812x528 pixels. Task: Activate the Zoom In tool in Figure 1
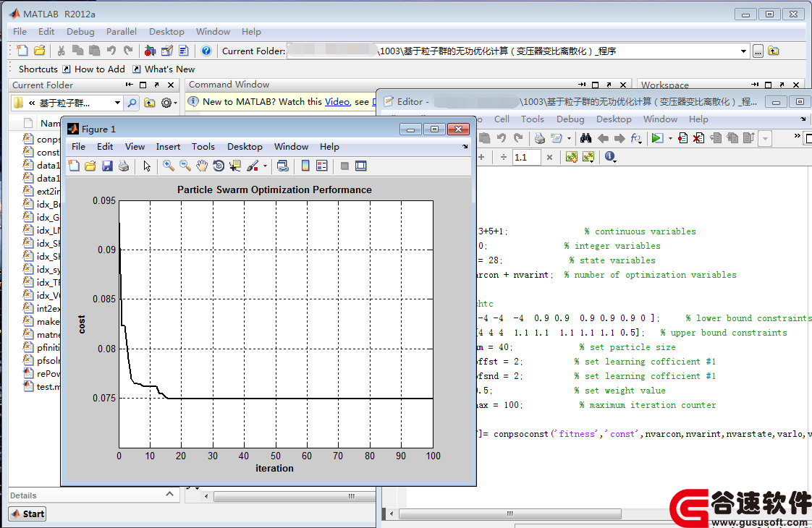[169, 166]
